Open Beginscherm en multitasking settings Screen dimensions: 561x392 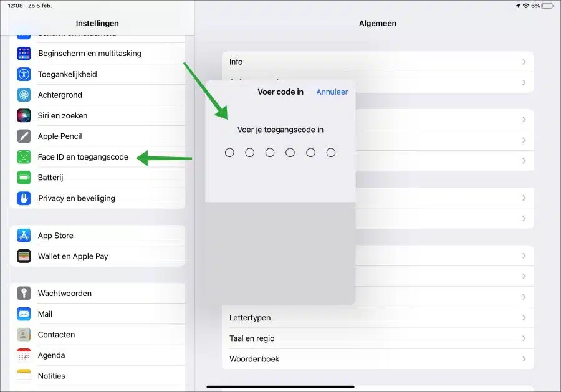(x=97, y=54)
